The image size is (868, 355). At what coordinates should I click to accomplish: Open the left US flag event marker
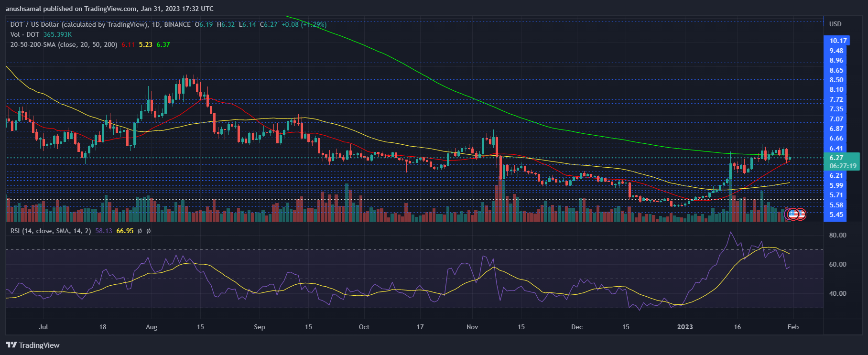tap(792, 215)
